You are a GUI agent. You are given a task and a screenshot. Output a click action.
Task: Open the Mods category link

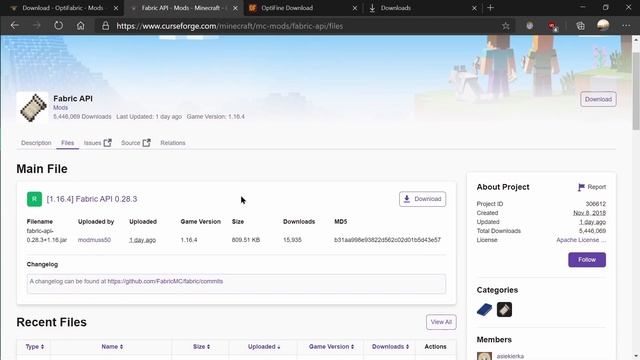tap(60, 108)
